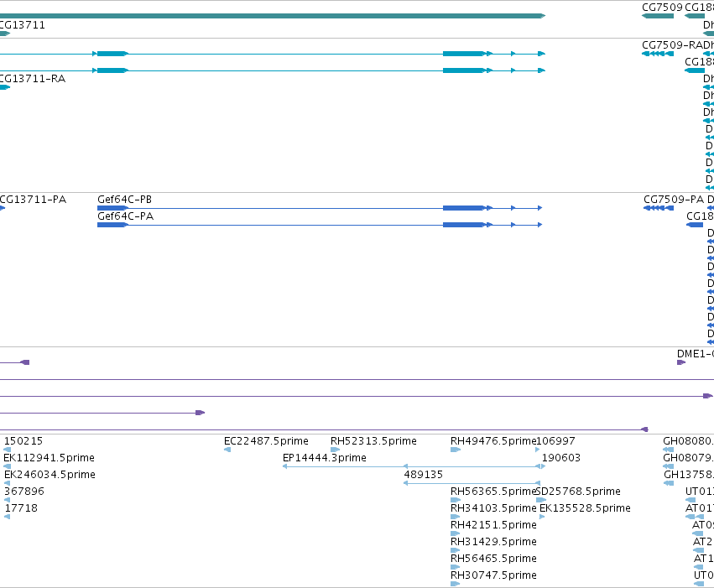Click the CG7509 gene label

pos(662,8)
